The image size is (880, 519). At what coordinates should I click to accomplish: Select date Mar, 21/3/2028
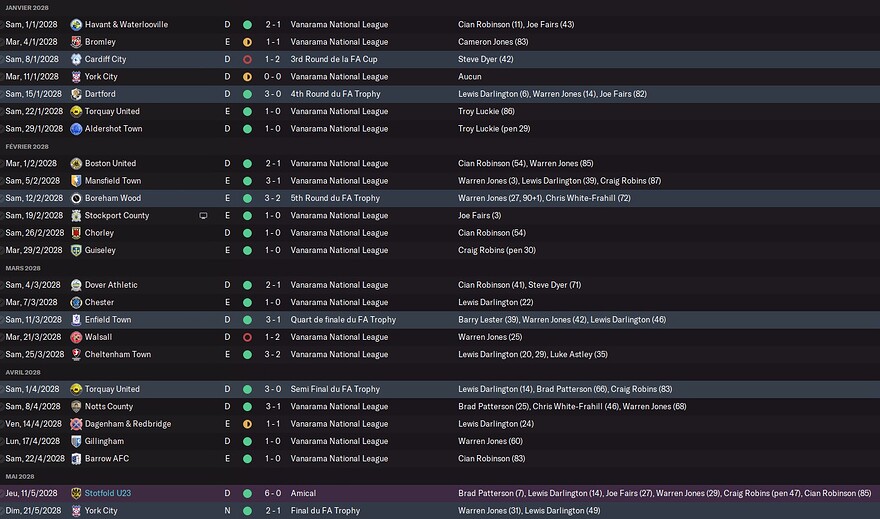pos(34,337)
